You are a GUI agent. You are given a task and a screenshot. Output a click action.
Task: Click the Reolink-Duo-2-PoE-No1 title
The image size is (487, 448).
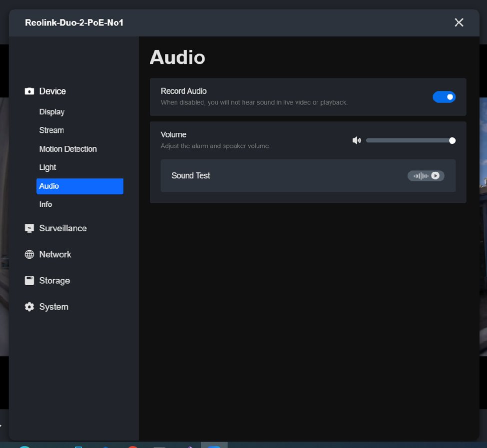pyautogui.click(x=74, y=22)
